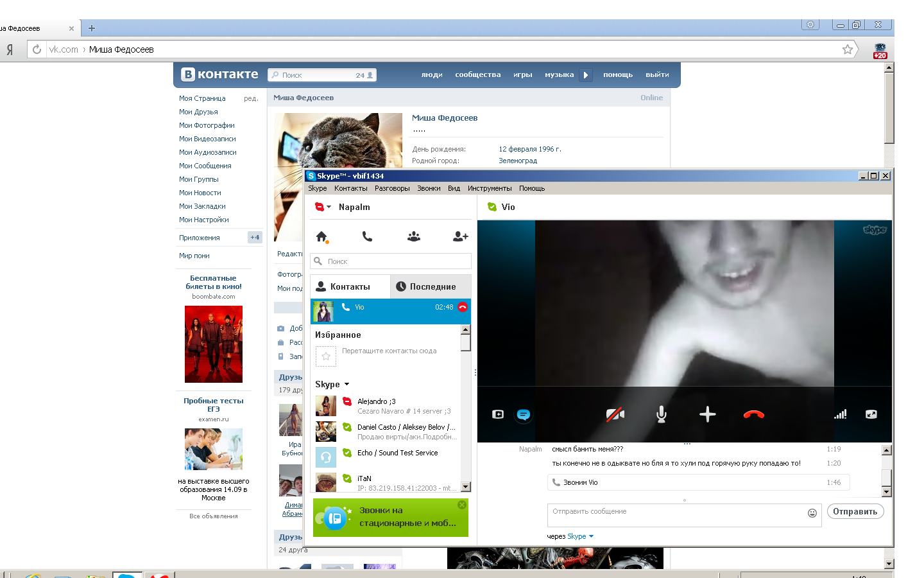Click the chat history scroll up arrow
Image resolution: width=924 pixels, height=578 pixels.
click(886, 450)
